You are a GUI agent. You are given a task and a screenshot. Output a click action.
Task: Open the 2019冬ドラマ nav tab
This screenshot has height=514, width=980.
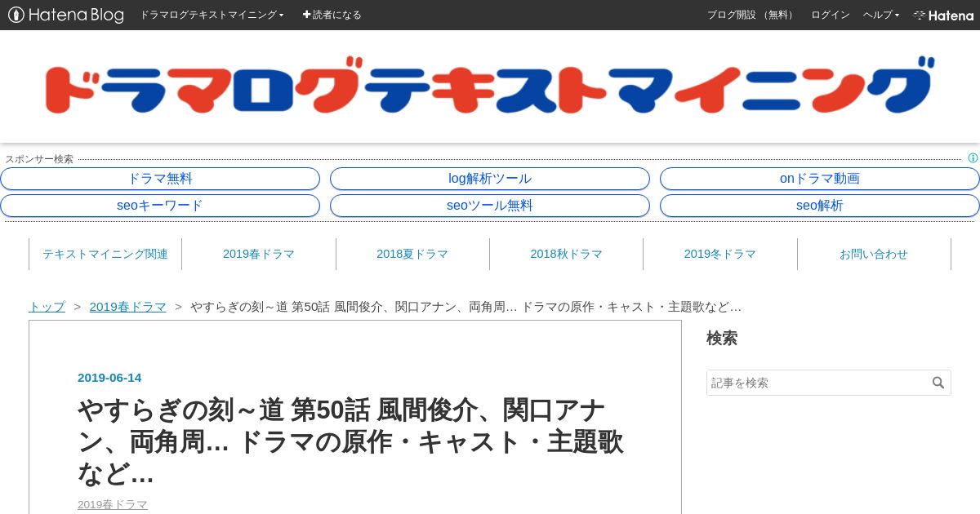click(720, 254)
